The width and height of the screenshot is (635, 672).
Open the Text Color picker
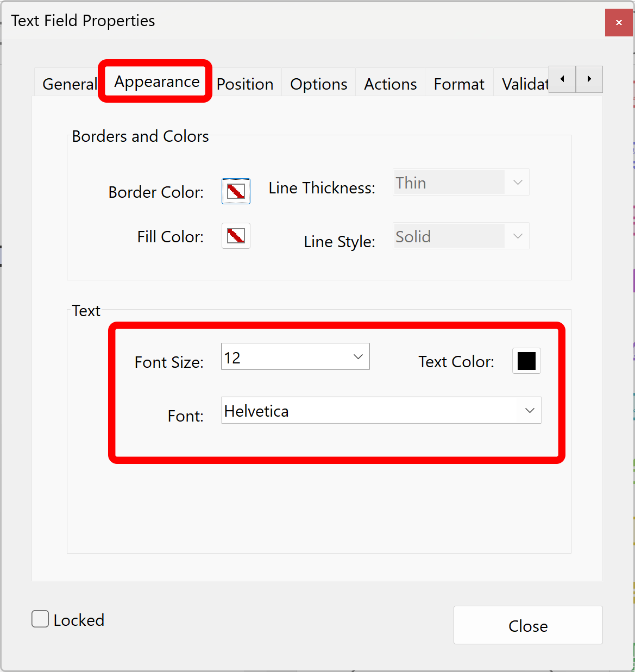[526, 361]
